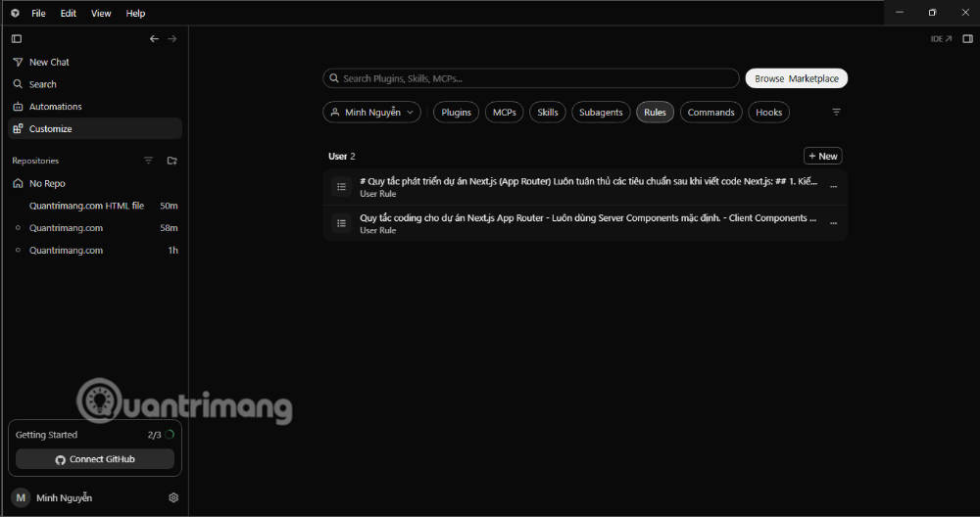Select Customize in the sidebar
Screen dimensions: 980x517
coord(95,128)
